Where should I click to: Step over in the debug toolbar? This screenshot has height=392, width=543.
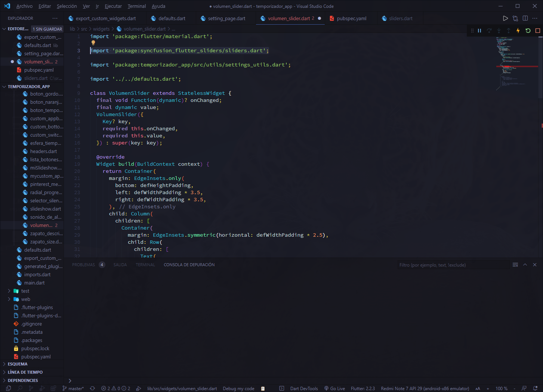click(489, 31)
